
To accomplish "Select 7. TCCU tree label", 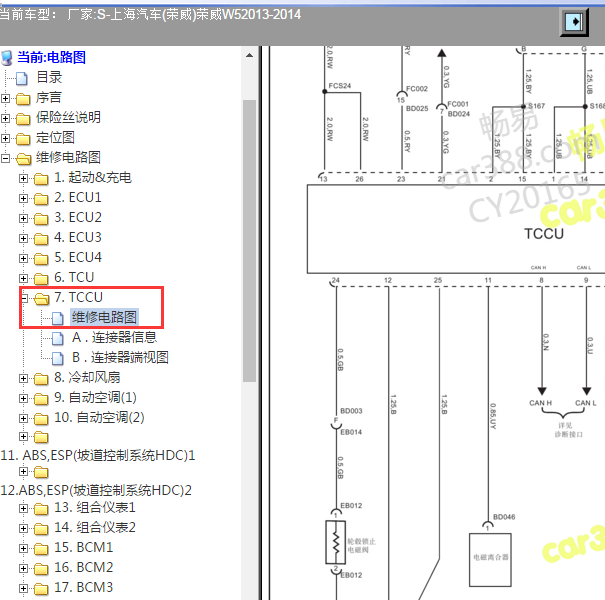I will click(x=78, y=297).
